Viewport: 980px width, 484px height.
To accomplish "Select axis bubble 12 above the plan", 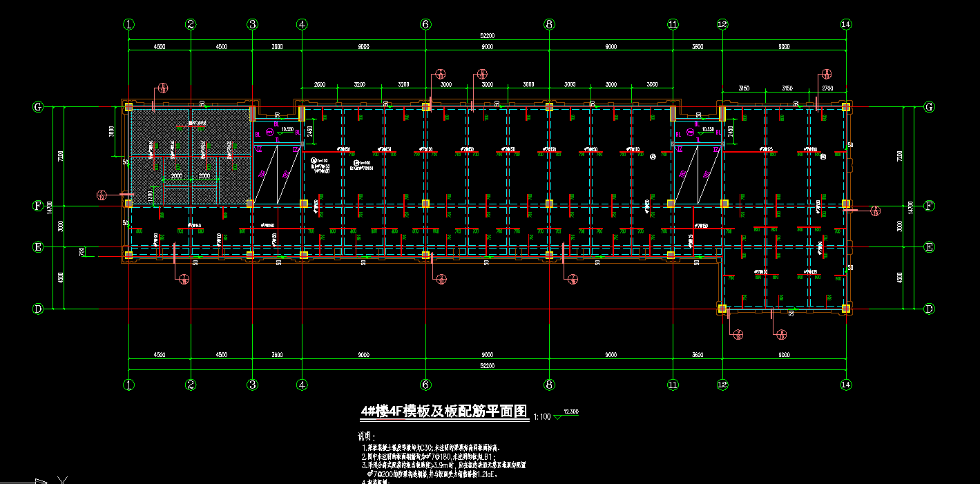I will point(722,24).
